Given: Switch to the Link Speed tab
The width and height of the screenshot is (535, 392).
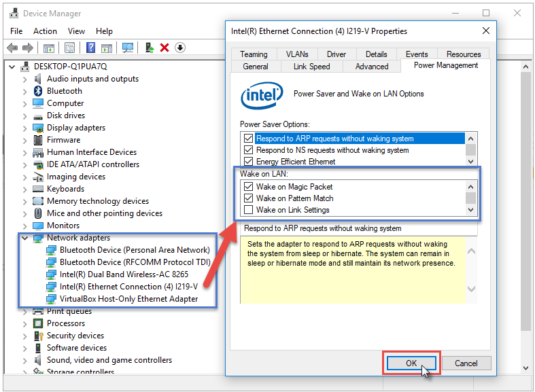Looking at the screenshot, I should (311, 67).
